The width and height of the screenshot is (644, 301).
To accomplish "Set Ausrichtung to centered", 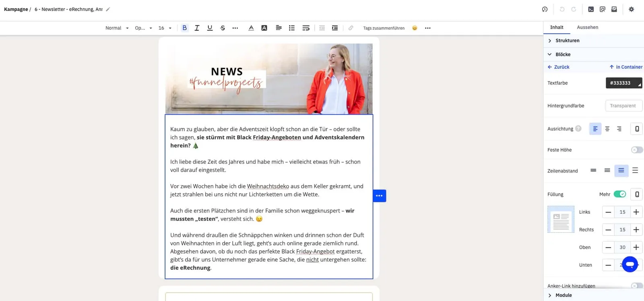I will (607, 129).
